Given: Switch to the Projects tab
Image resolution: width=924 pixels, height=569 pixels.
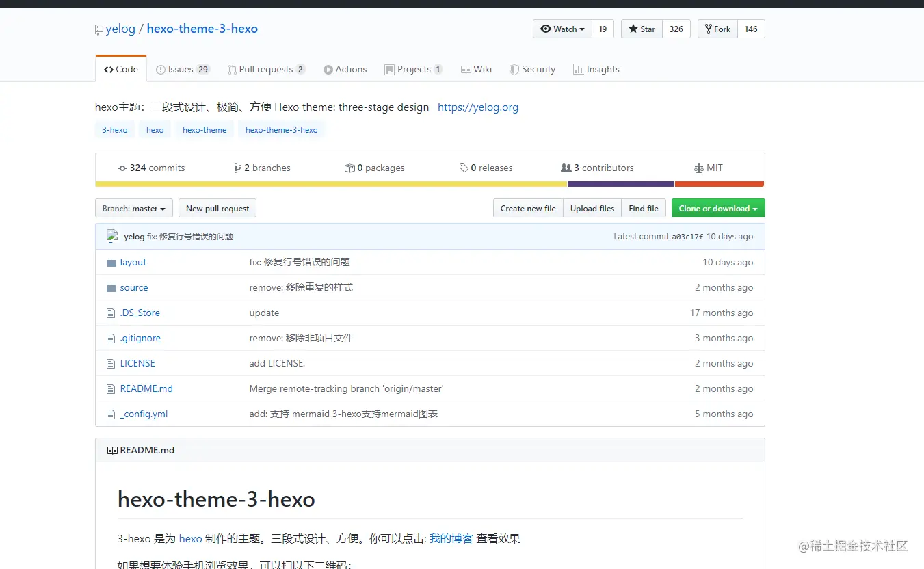Looking at the screenshot, I should 413,69.
